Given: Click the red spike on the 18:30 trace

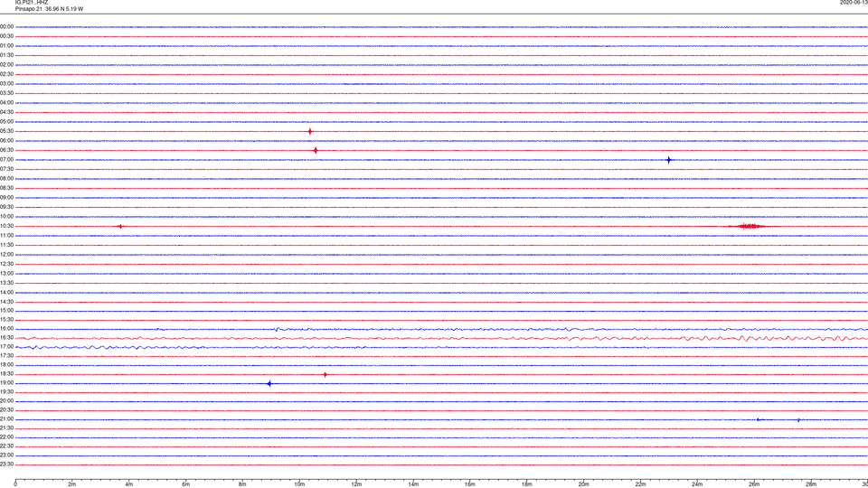Looking at the screenshot, I should 325,374.
